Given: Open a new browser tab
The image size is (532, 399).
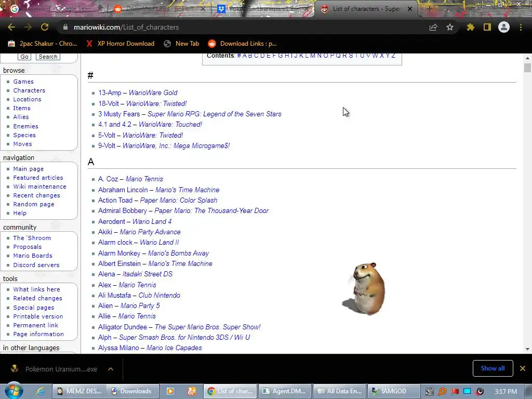Looking at the screenshot, I should [429, 9].
